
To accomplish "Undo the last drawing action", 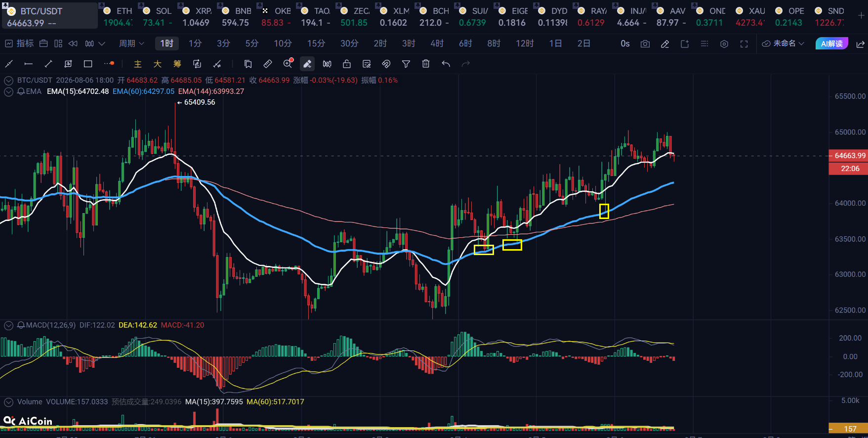I will pos(446,64).
